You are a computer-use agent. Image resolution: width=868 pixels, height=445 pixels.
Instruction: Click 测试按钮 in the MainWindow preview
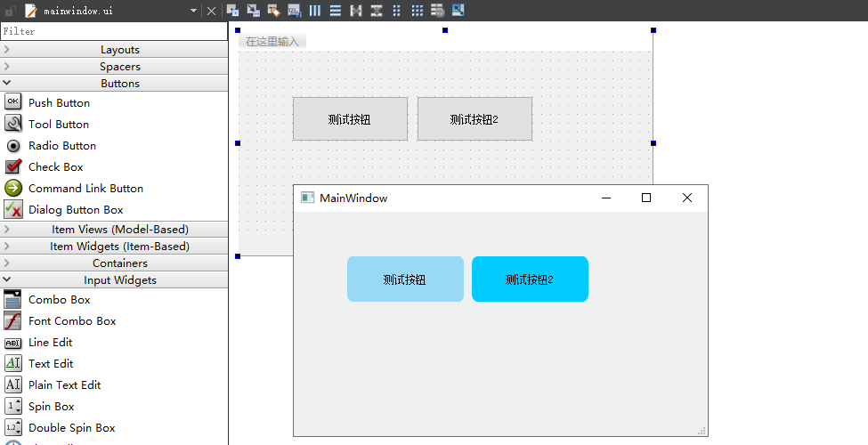pyautogui.click(x=405, y=279)
